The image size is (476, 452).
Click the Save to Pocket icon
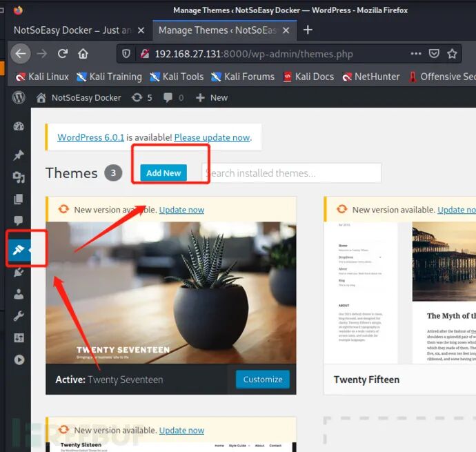coord(434,53)
